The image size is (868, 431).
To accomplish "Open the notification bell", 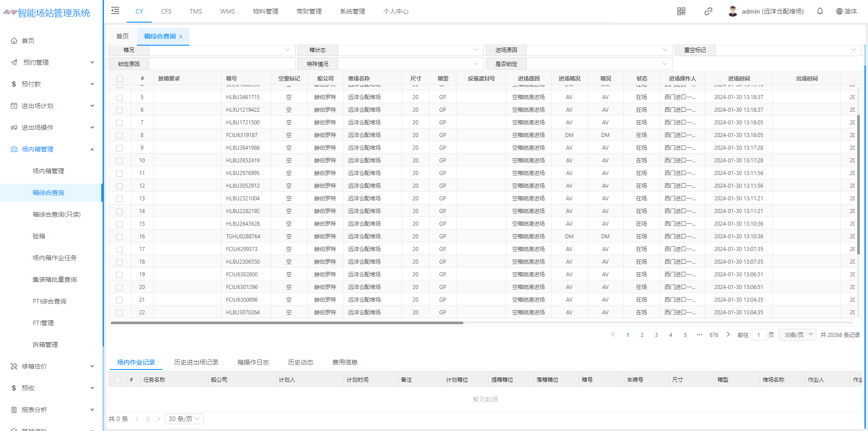I will 820,11.
